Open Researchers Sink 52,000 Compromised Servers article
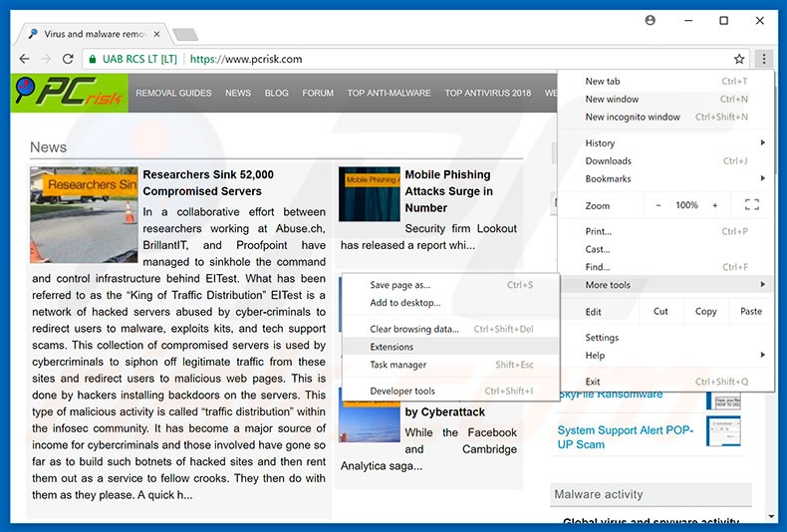This screenshot has width=787, height=532. (x=208, y=182)
